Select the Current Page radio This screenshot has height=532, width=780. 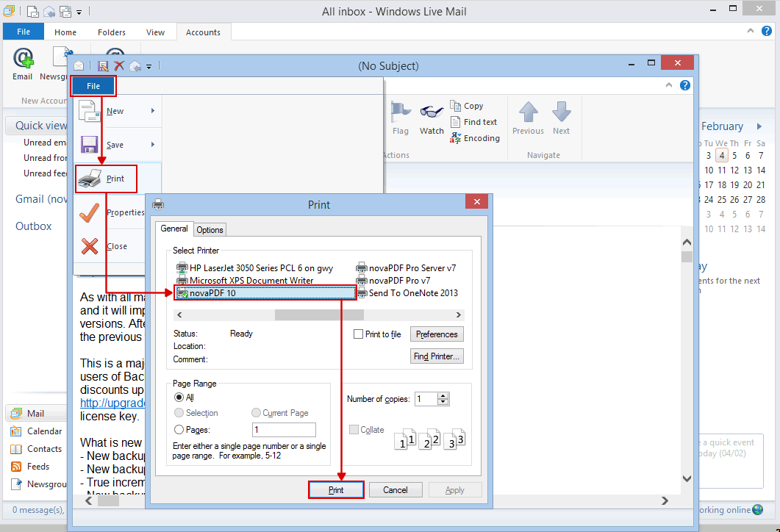coord(256,413)
